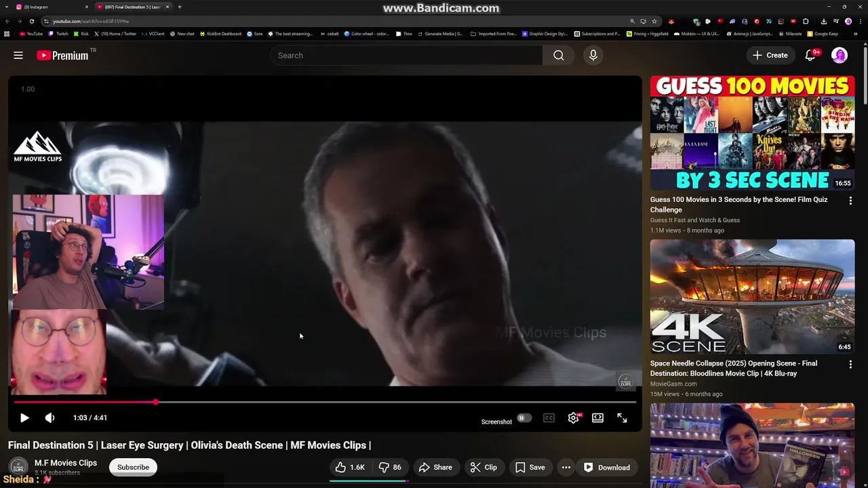Open the browser zoom indicator
Viewport: 868px width, 488px height.
click(x=633, y=21)
